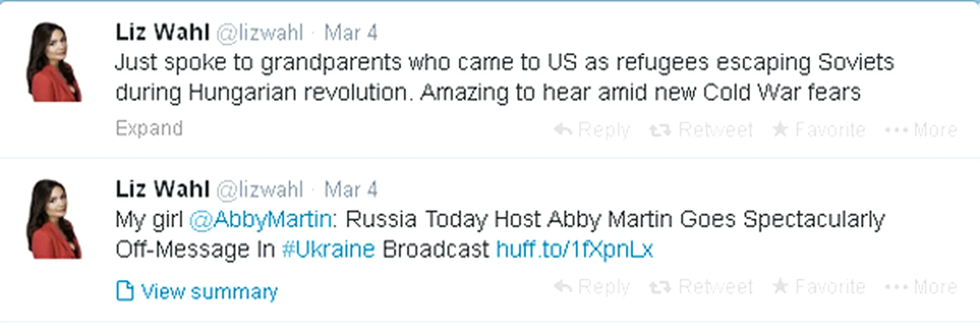Click @lizwahl handle on second tweet
980x329 pixels.
coord(260,190)
